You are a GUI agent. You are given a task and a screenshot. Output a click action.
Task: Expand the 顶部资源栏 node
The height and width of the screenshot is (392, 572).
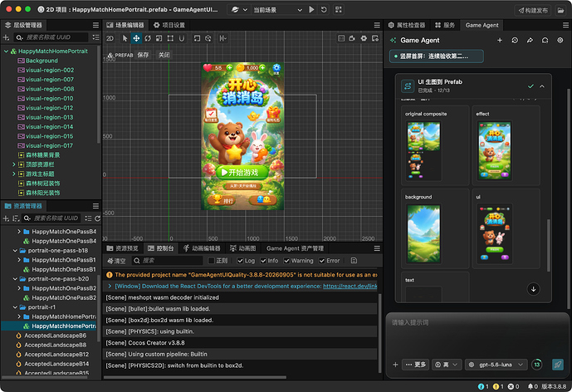[x=14, y=164]
